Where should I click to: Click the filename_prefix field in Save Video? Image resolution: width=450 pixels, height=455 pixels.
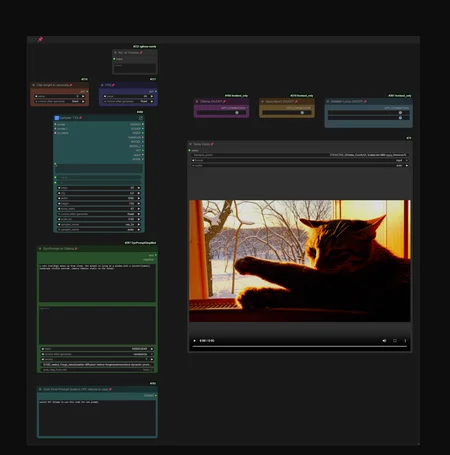300,155
